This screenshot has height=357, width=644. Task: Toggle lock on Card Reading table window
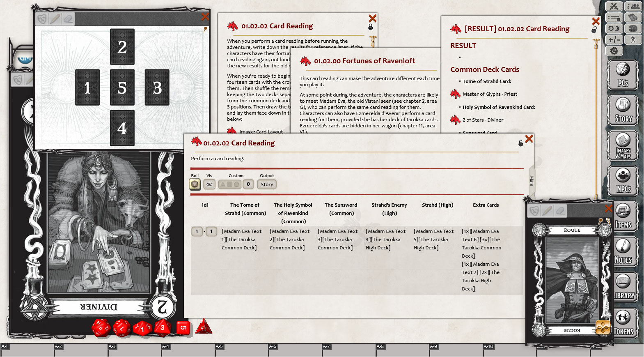(x=520, y=143)
